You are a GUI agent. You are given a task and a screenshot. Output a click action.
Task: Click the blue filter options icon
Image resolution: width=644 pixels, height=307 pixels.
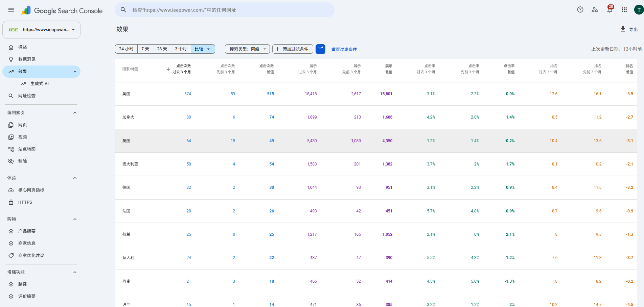(320, 49)
